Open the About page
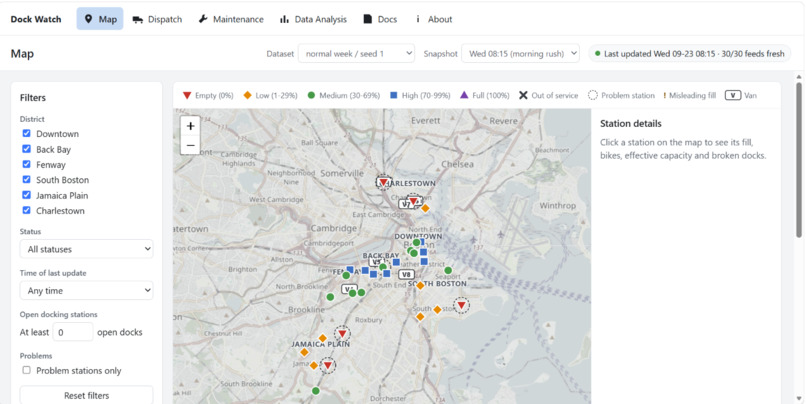This screenshot has height=404, width=806. tap(433, 19)
